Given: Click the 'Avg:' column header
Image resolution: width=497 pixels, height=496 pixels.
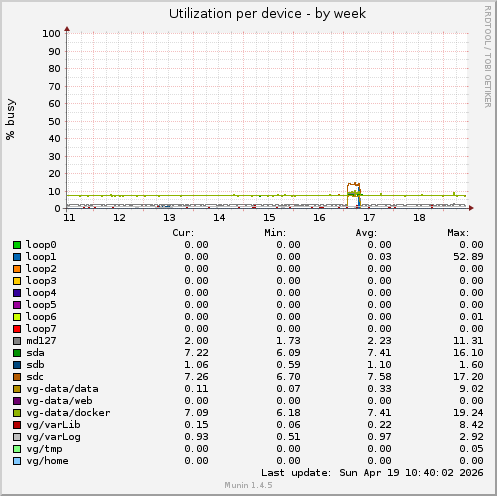Looking at the screenshot, I should coord(366,233).
